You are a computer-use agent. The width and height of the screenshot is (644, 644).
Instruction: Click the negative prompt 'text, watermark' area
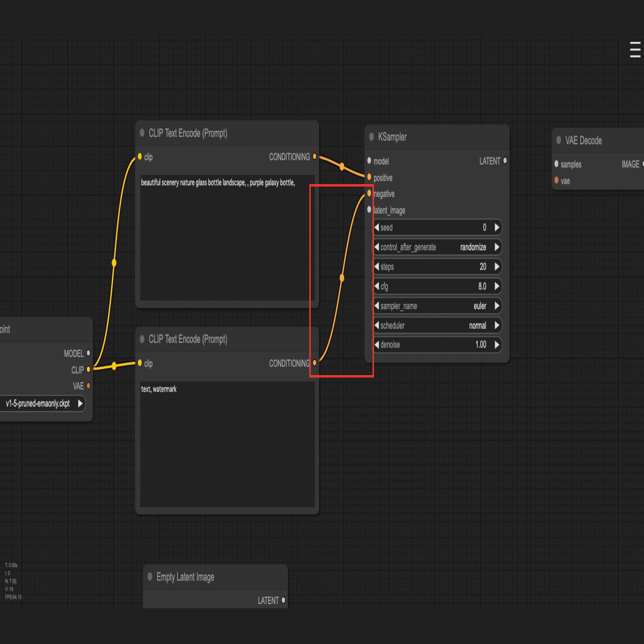point(227,444)
